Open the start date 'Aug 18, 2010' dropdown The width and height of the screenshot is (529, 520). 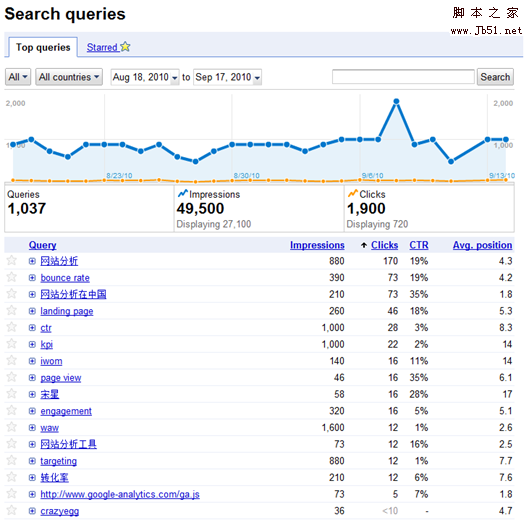[x=145, y=77]
